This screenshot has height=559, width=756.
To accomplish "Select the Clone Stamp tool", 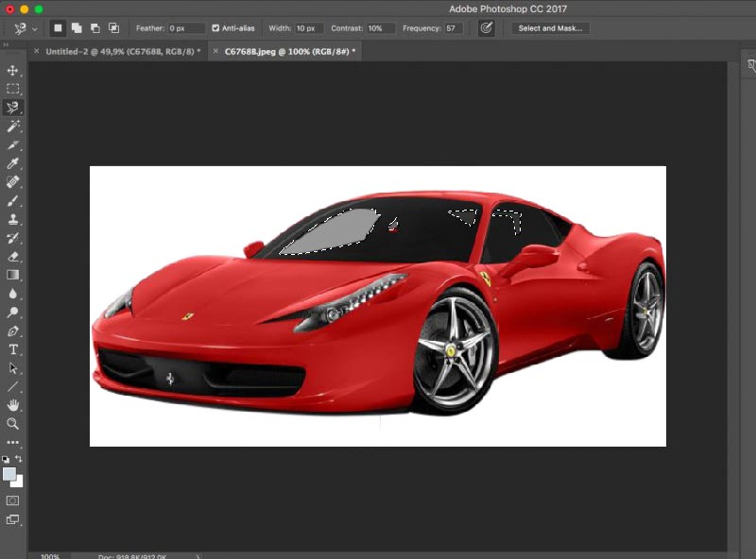I will (x=13, y=219).
